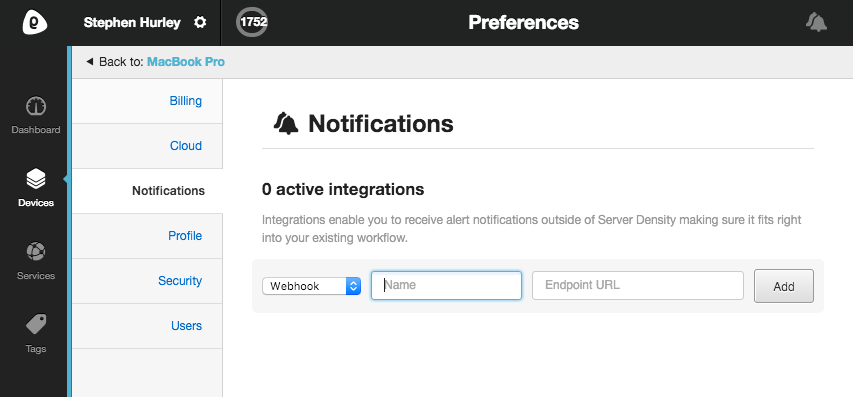This screenshot has height=397, width=853.
Task: Expand the Webhook integration type dropdown
Action: [312, 286]
